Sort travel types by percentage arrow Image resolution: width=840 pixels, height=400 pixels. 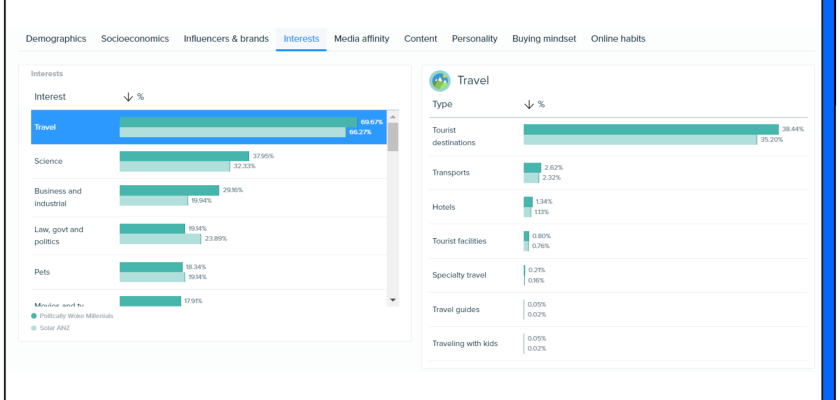coord(528,104)
